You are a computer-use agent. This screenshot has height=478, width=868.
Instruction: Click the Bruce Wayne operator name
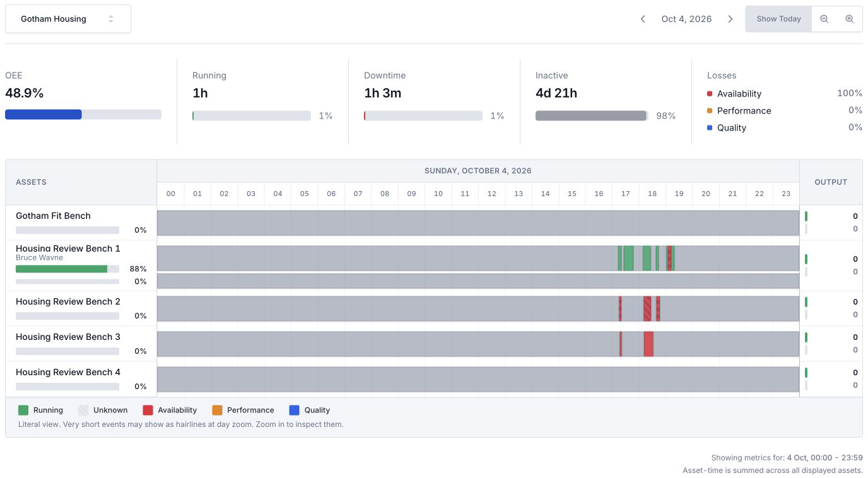[39, 257]
